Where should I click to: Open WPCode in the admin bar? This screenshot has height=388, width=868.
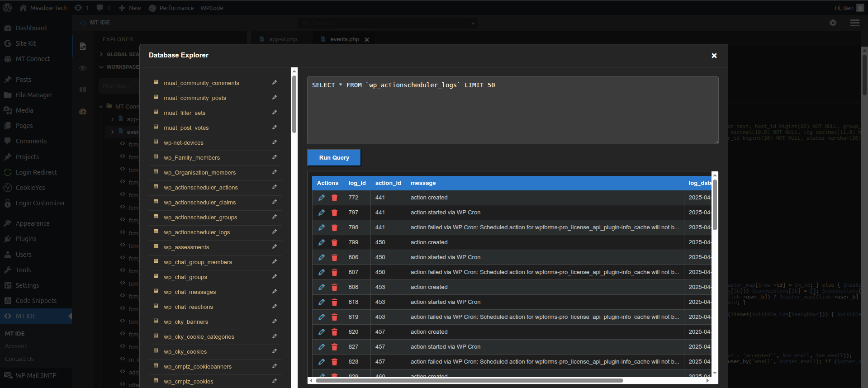click(212, 8)
